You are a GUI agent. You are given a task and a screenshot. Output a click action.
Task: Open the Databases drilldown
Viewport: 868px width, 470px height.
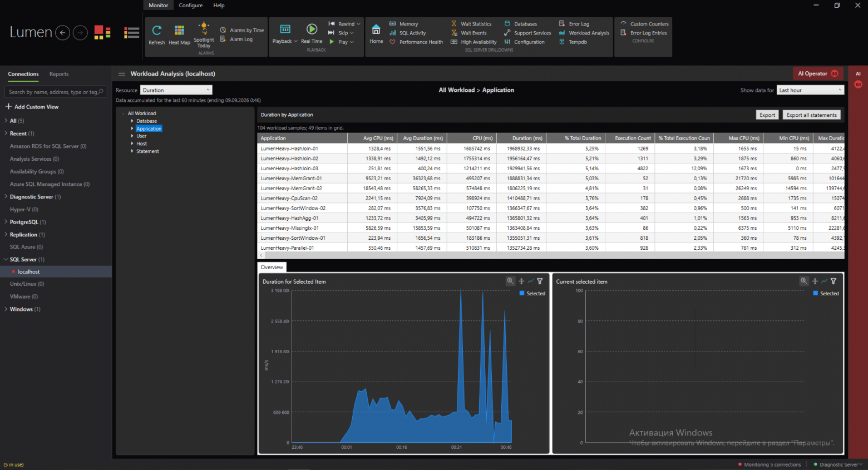click(521, 24)
